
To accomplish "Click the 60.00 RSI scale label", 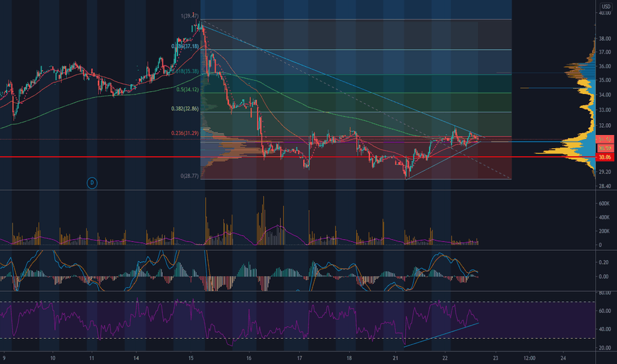I will point(605,311).
